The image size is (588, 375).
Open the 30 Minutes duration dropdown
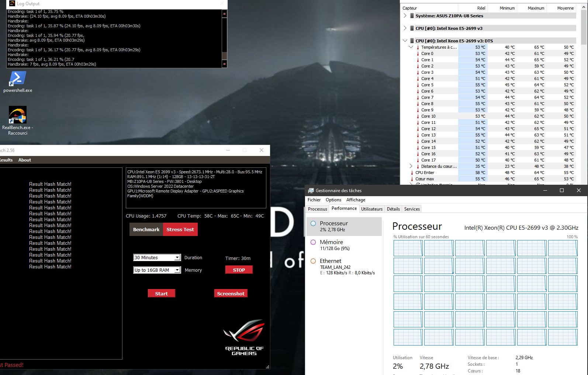[x=157, y=258]
